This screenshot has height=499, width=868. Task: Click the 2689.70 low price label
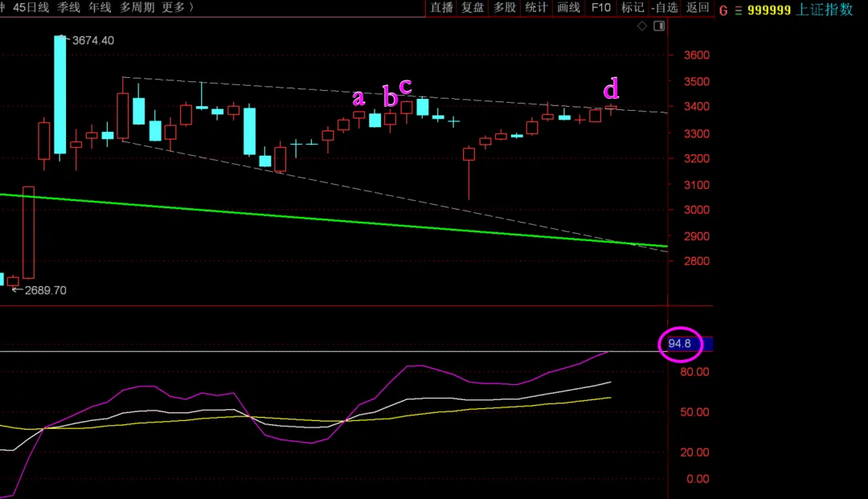pyautogui.click(x=45, y=290)
